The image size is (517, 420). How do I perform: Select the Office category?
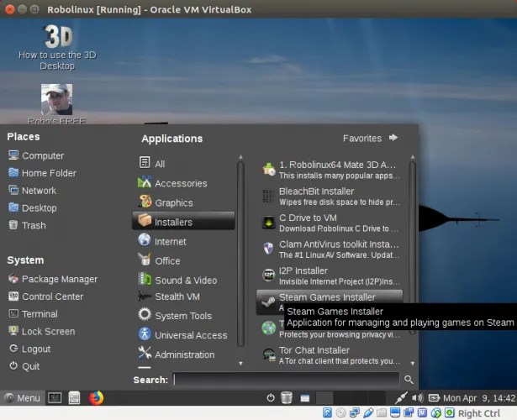(183, 261)
